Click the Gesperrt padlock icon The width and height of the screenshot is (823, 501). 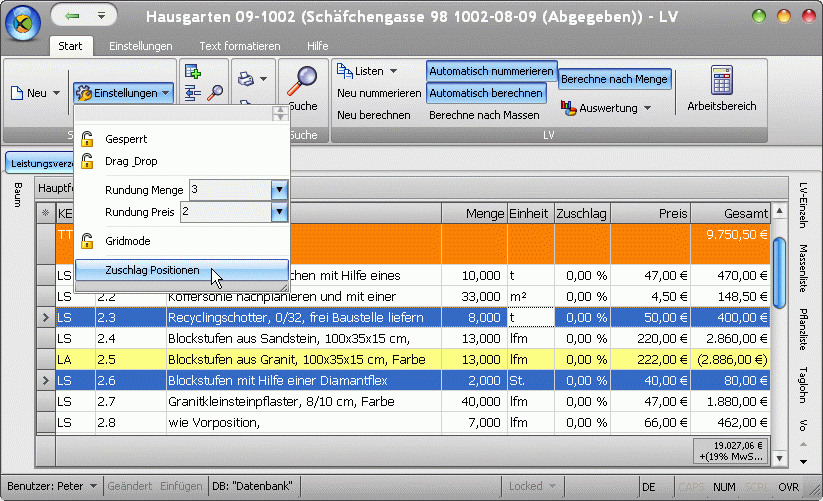(87, 139)
